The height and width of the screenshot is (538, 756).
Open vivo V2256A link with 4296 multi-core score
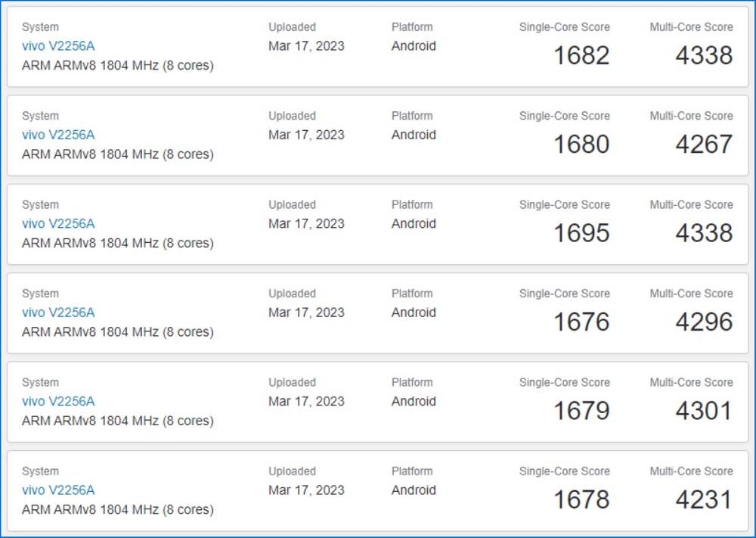click(x=58, y=313)
